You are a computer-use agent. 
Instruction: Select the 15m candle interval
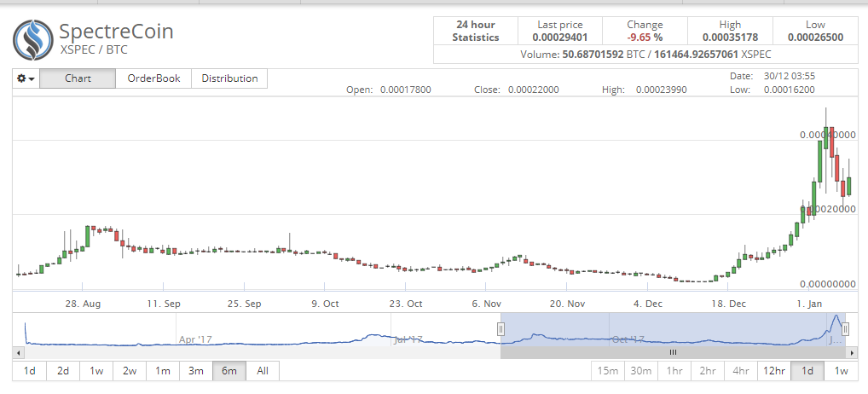tap(608, 371)
